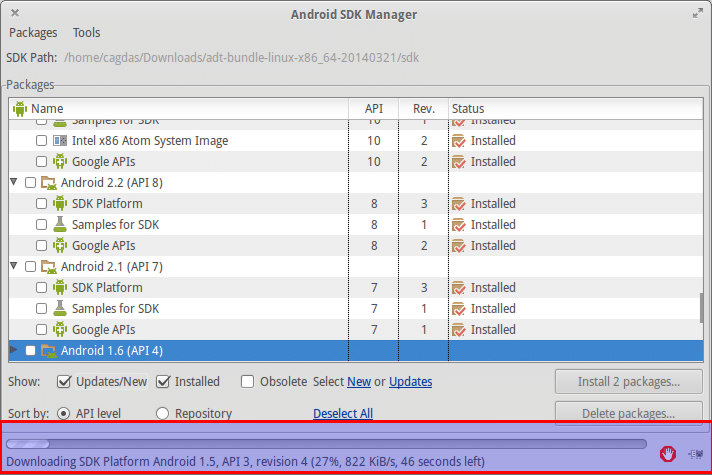
Task: Check Samples for SDK checkbox for API 8
Action: click(x=41, y=224)
